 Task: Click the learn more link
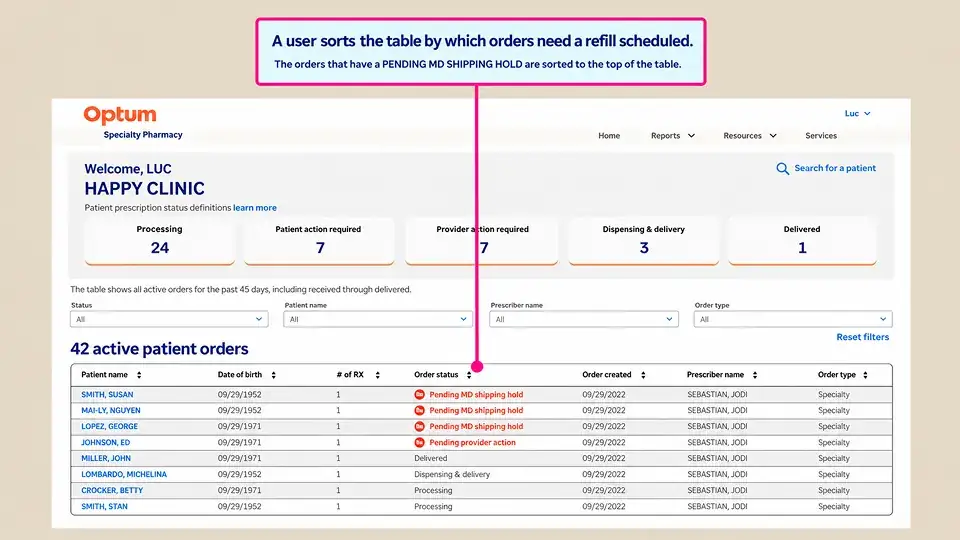pyautogui.click(x=255, y=208)
